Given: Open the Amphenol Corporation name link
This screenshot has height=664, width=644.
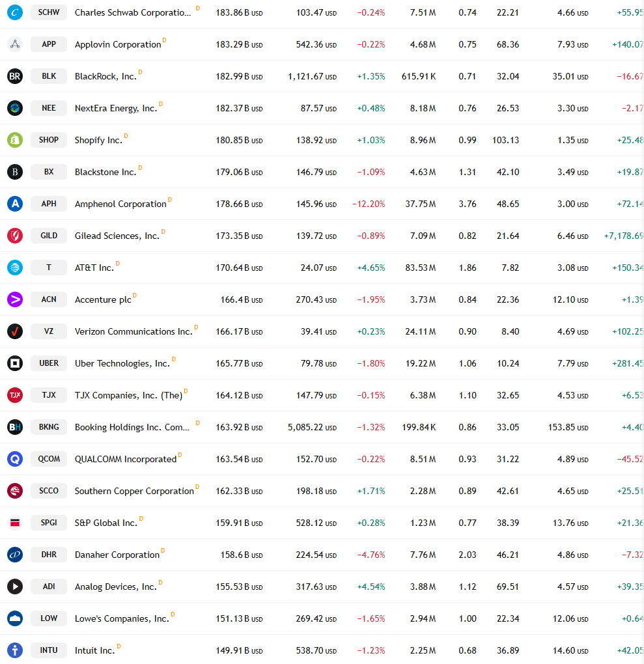Looking at the screenshot, I should (120, 204).
